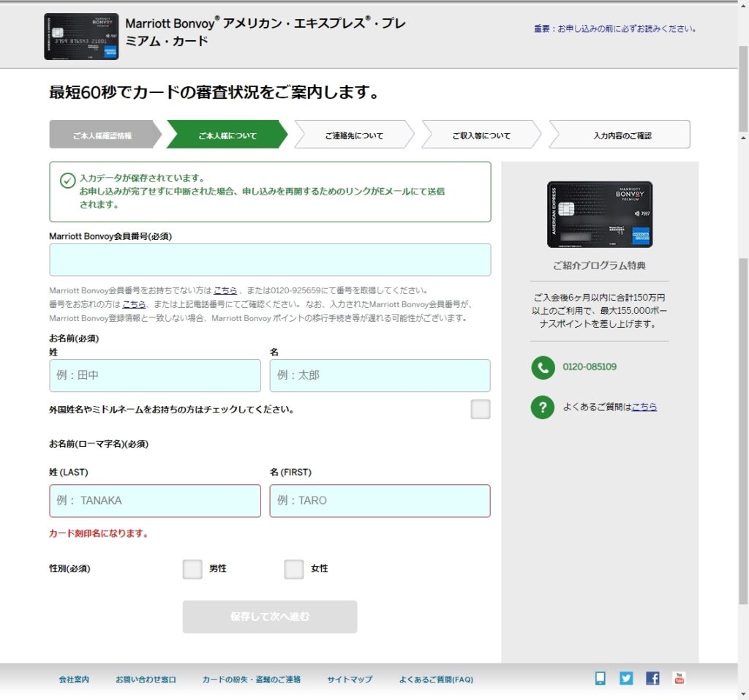Focus the 名 (FIRST) TARO field
Viewport: 749px width, 700px height.
(380, 501)
